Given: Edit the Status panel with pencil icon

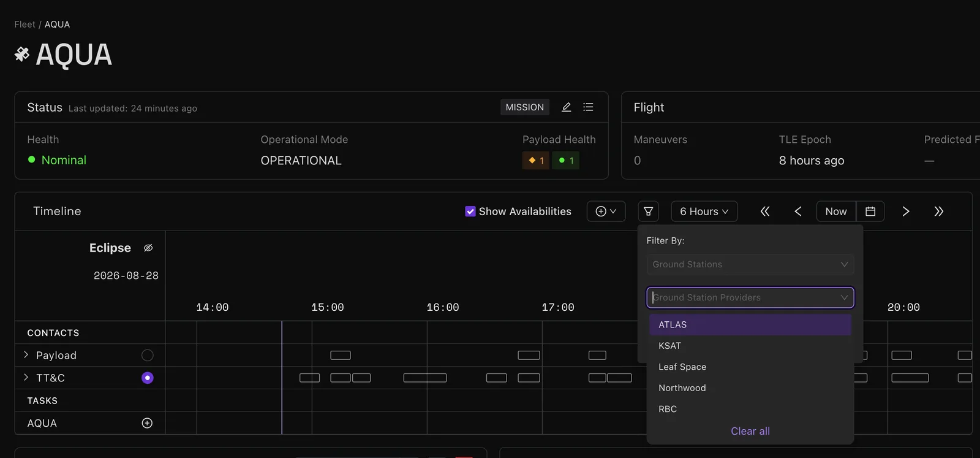Looking at the screenshot, I should pos(567,107).
